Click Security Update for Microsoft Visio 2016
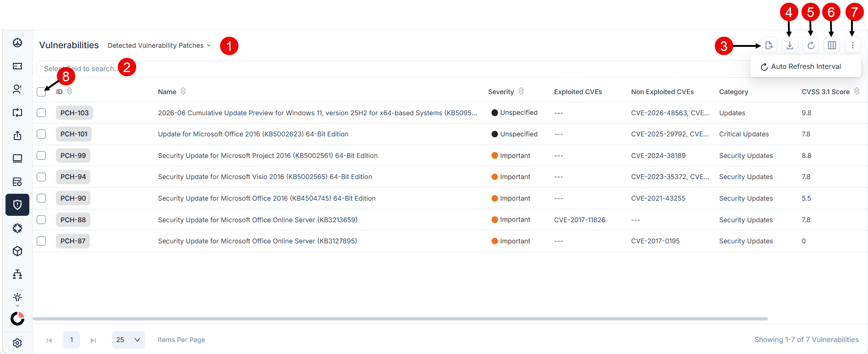The height and width of the screenshot is (354, 868). (x=265, y=177)
